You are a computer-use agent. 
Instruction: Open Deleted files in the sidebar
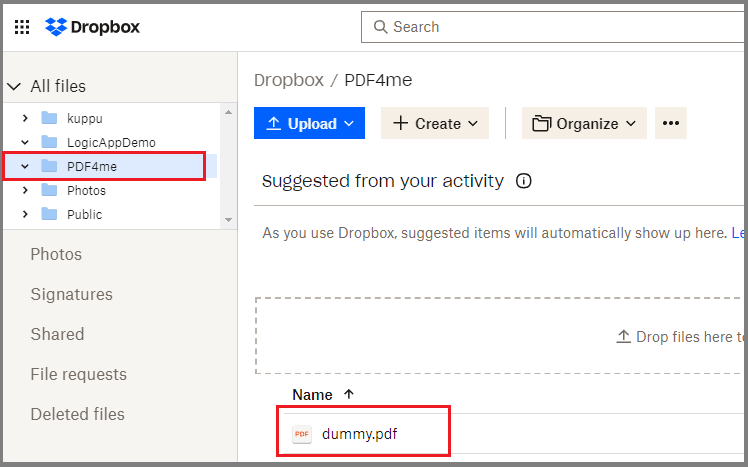point(78,414)
